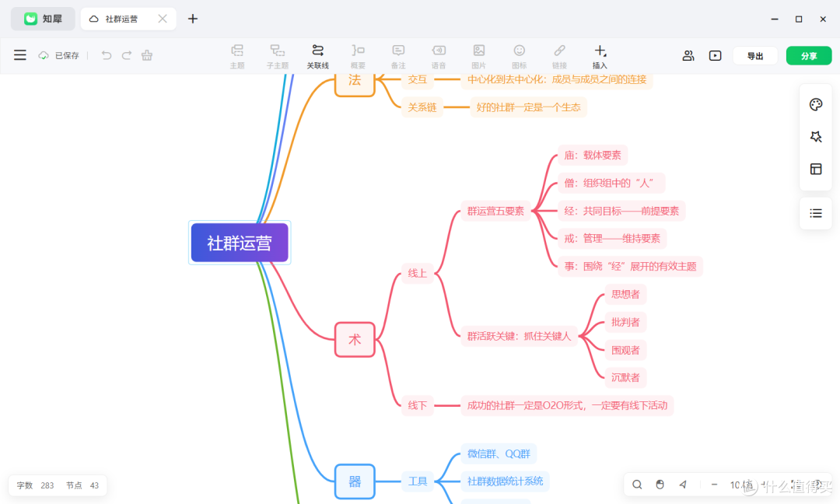The width and height of the screenshot is (840, 504).
Task: Maximize the application window
Action: 799,19
